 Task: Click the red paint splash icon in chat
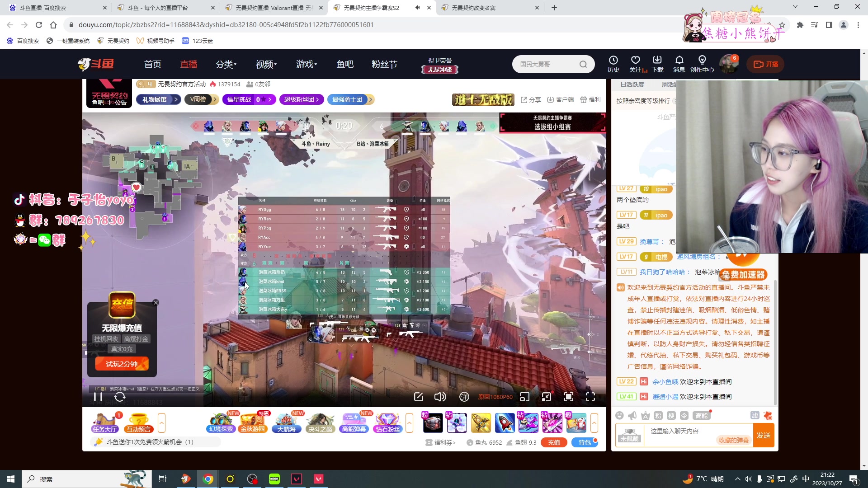coord(768,416)
